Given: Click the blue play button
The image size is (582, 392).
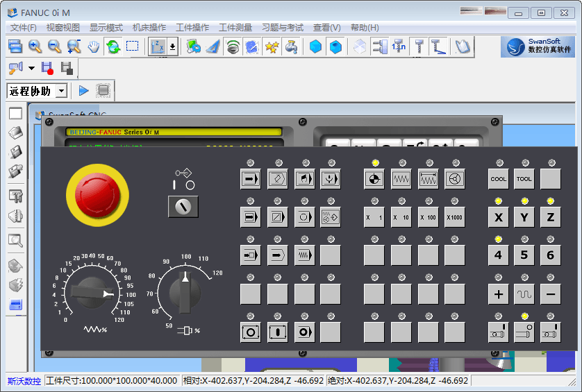Looking at the screenshot, I should point(84,91).
